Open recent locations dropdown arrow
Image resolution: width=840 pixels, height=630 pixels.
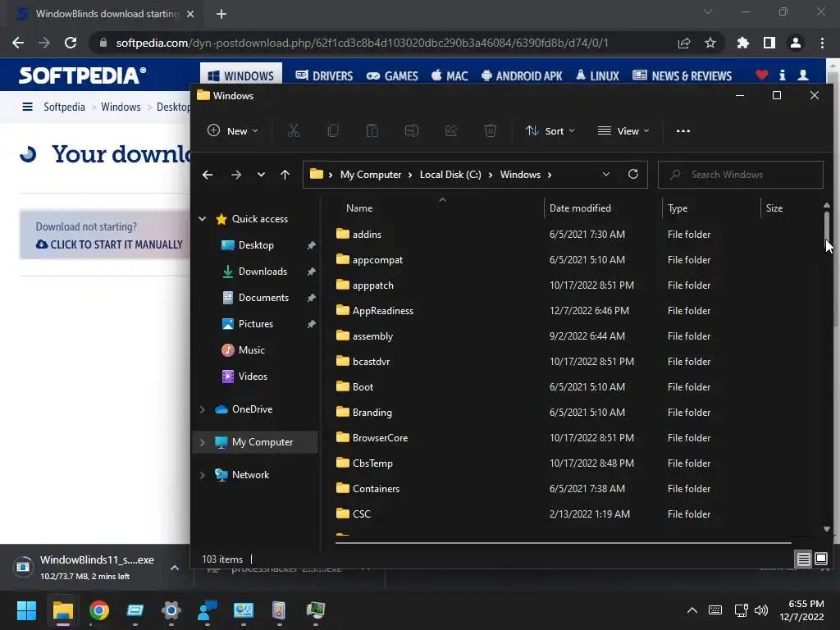tap(261, 175)
